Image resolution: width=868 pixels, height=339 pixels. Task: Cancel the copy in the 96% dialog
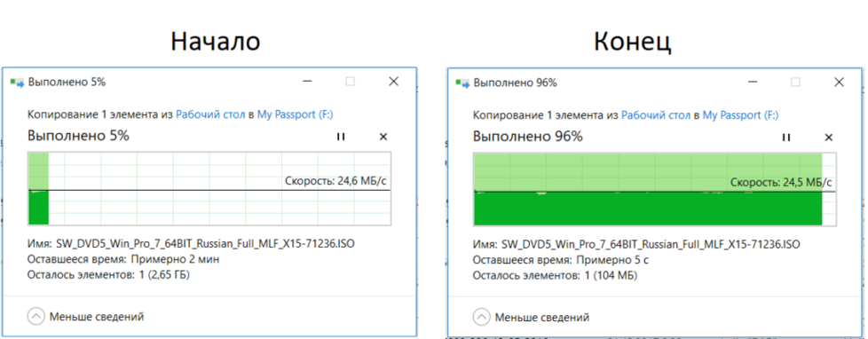pos(828,138)
